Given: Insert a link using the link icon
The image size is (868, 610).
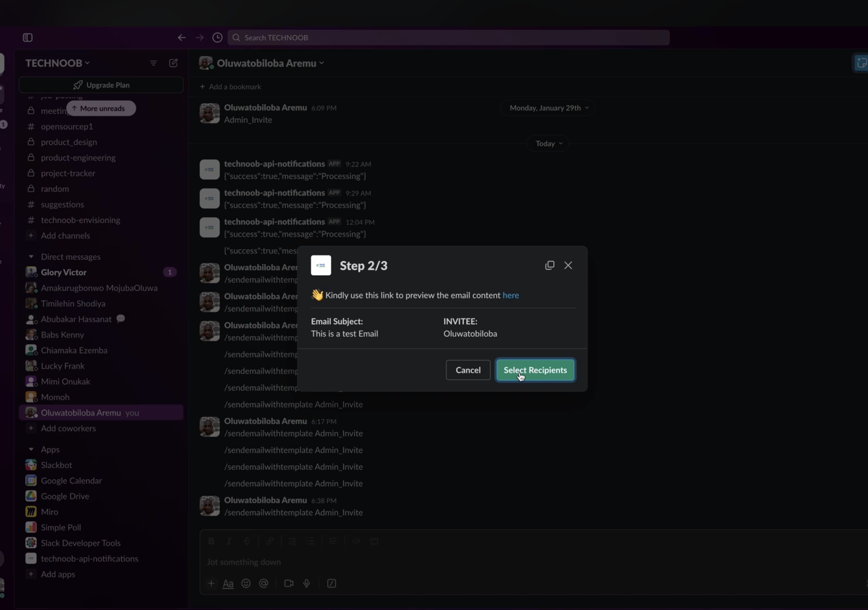Looking at the screenshot, I should coord(270,541).
